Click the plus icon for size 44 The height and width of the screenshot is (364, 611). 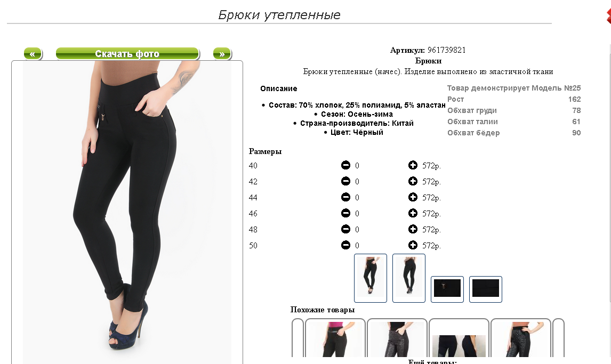(x=413, y=197)
